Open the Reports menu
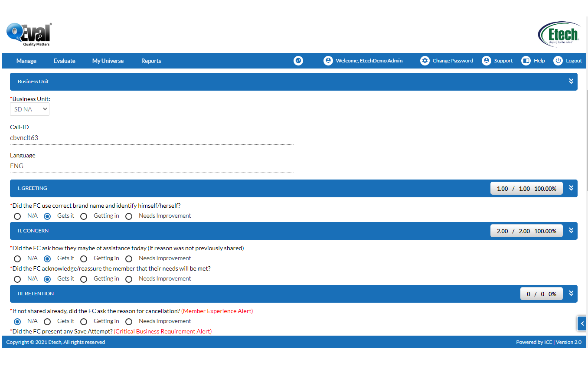This screenshot has width=588, height=379. (x=151, y=61)
